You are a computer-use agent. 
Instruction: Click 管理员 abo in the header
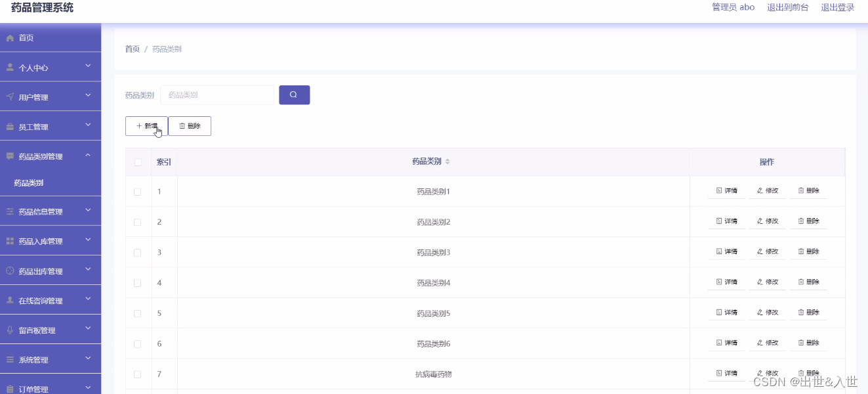(x=734, y=7)
